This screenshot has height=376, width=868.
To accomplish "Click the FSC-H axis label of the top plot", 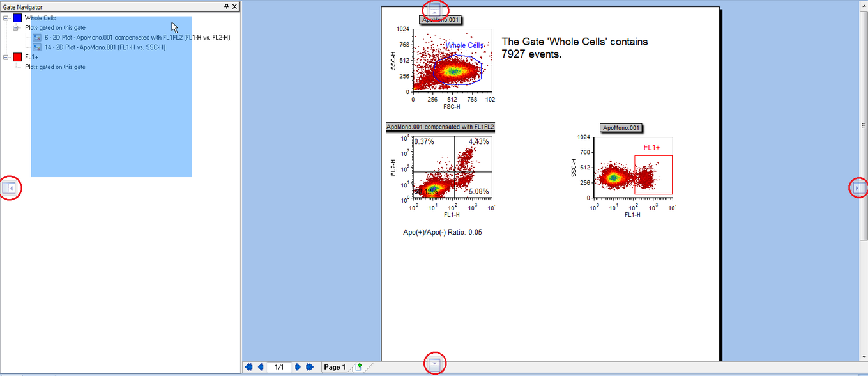I will click(x=452, y=106).
